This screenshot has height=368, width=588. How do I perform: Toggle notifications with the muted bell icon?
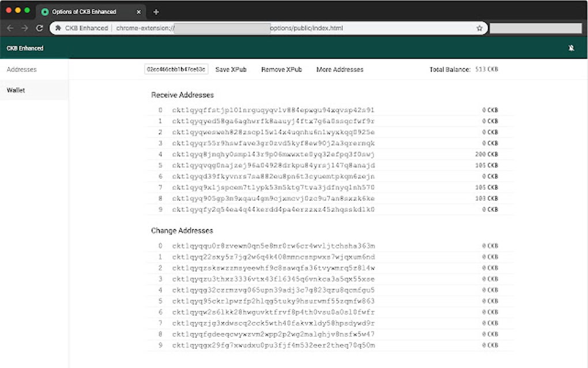click(571, 48)
